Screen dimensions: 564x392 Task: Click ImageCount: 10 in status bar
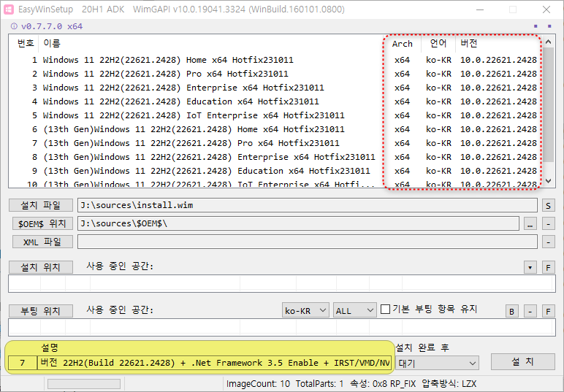[258, 384]
